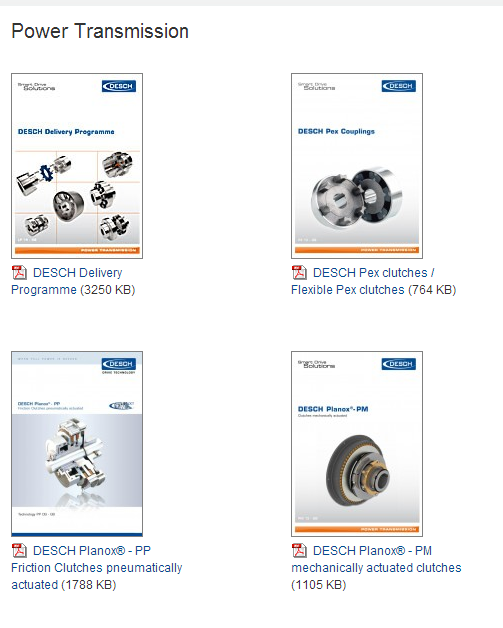Open the Flexible Pex clutches (764 KB) link

tap(374, 281)
